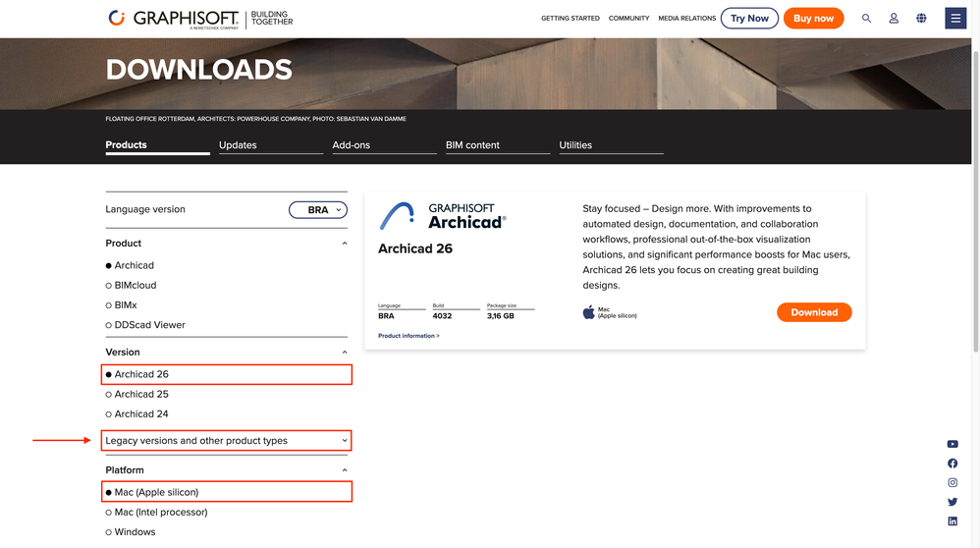Open the Facebook social icon

tap(953, 464)
